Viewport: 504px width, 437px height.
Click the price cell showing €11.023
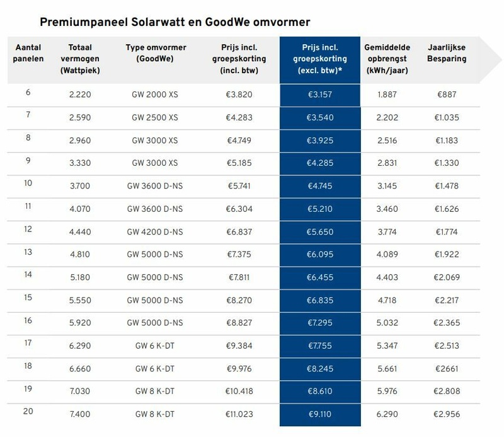click(238, 415)
